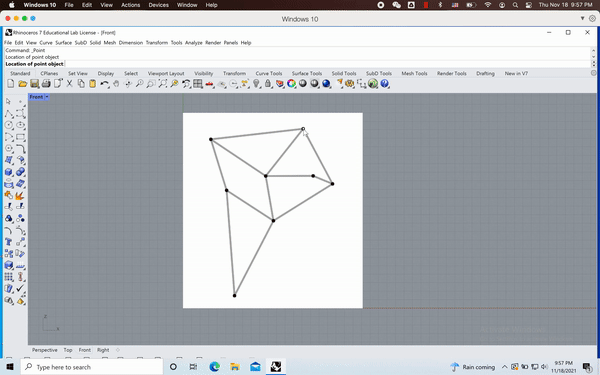The height and width of the screenshot is (375, 600).
Task: Switch to the Top viewport tab
Action: point(68,350)
